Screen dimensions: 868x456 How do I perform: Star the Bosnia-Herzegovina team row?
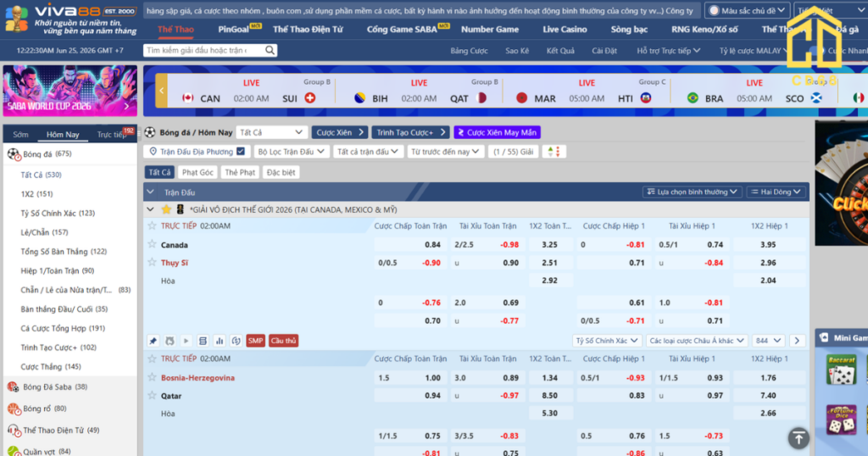153,377
